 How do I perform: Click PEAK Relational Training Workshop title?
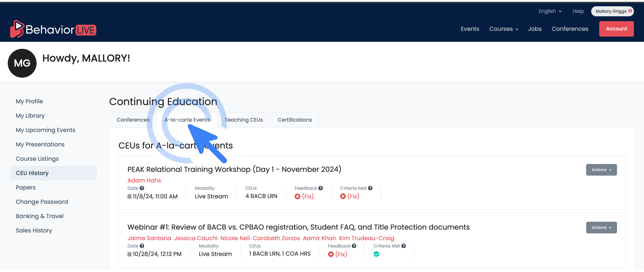coord(234,169)
